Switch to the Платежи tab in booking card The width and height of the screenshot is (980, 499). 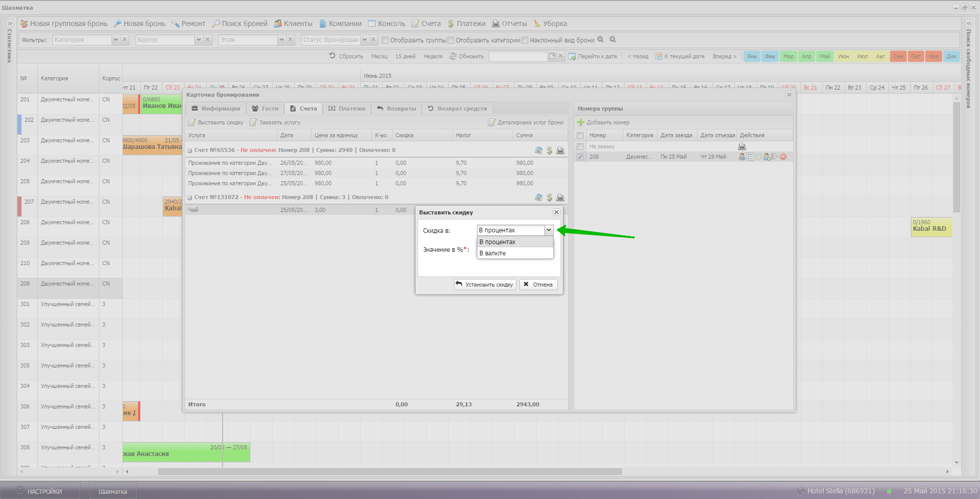[x=347, y=109]
